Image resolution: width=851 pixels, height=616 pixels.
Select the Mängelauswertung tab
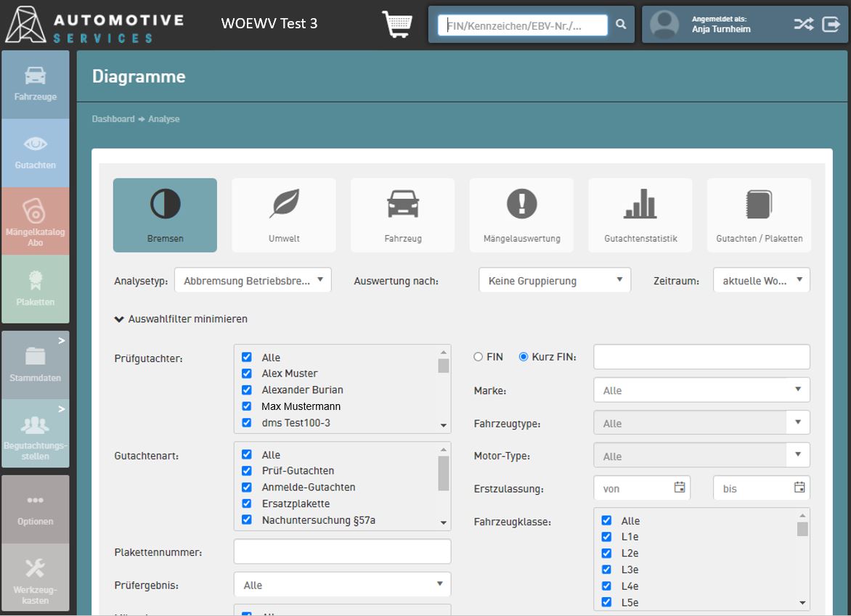(x=521, y=215)
